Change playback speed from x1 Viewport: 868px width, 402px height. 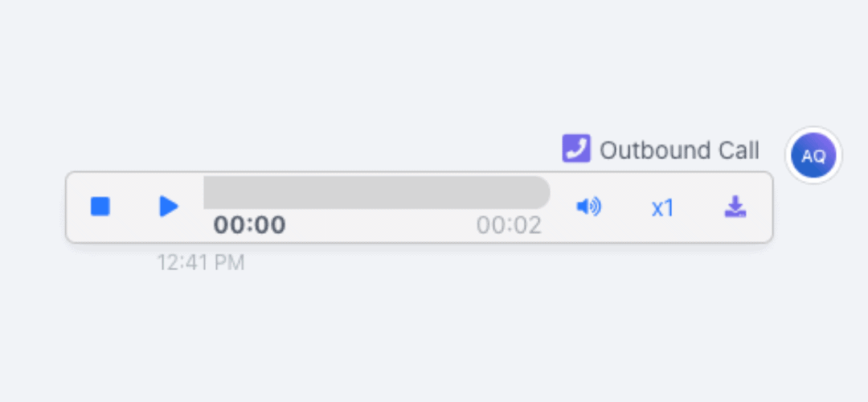coord(662,207)
